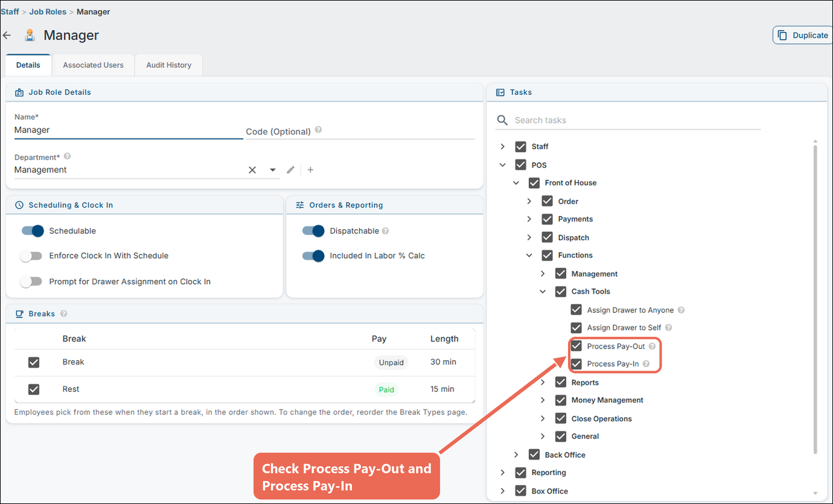
Task: Click the back arrow next to Manager
Action: coord(7,35)
